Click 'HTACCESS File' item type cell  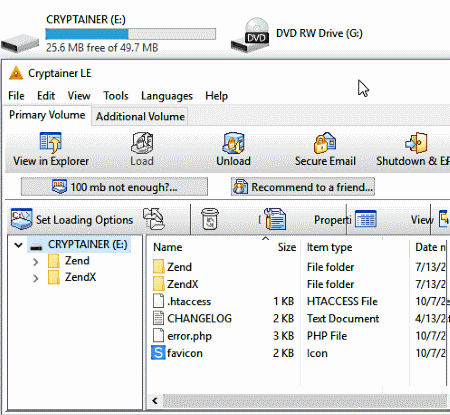coord(342,301)
